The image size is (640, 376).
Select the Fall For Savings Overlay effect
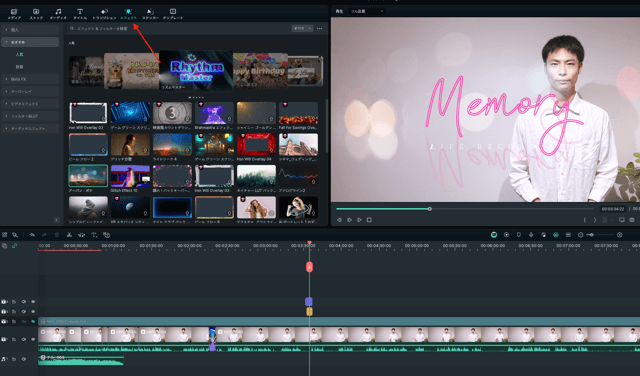[298, 113]
